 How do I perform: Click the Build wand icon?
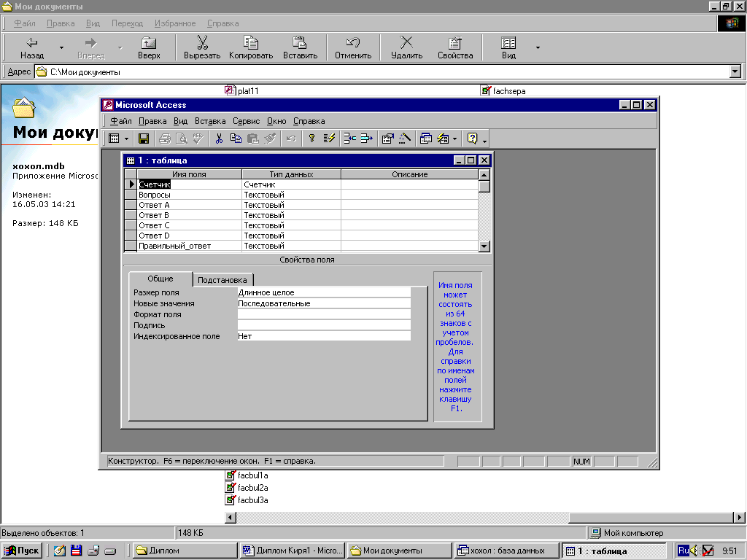[x=405, y=138]
